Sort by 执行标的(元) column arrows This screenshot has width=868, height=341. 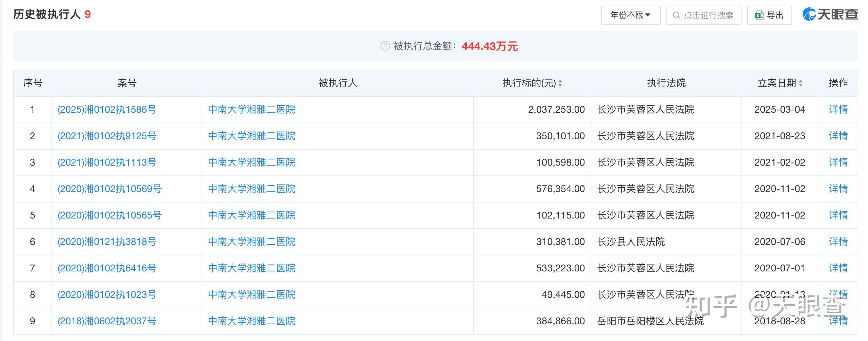tap(560, 83)
